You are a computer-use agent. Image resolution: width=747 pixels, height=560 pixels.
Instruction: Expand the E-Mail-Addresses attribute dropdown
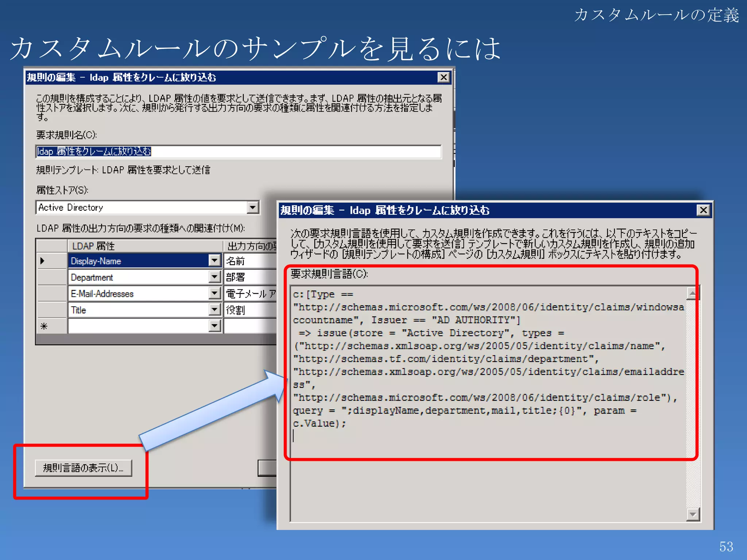215,293
